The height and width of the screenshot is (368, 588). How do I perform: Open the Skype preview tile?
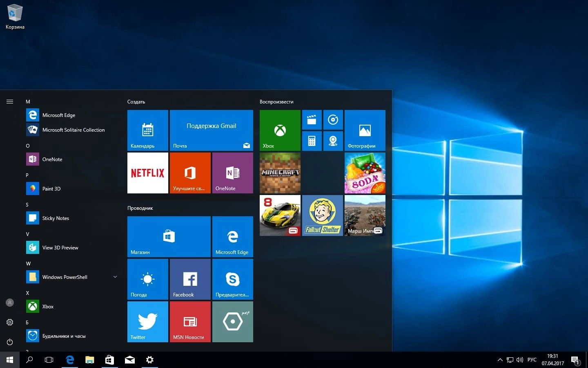233,279
